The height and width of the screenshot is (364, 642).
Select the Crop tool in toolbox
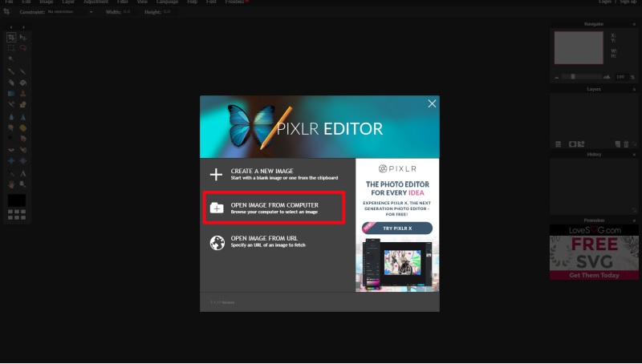point(11,38)
